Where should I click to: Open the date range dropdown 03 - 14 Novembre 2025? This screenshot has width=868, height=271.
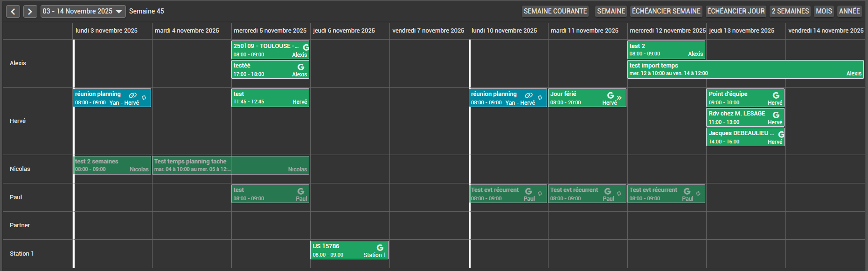(x=83, y=11)
